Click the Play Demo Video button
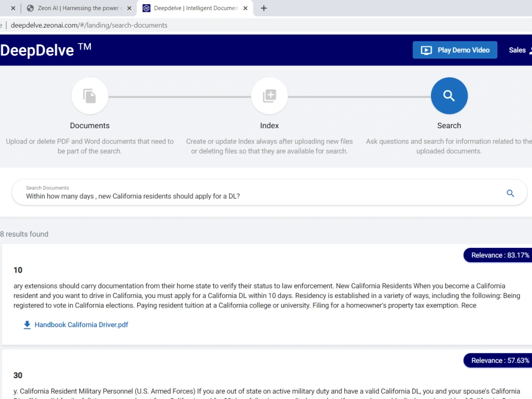Screen dimensions: 532x399 [455, 50]
